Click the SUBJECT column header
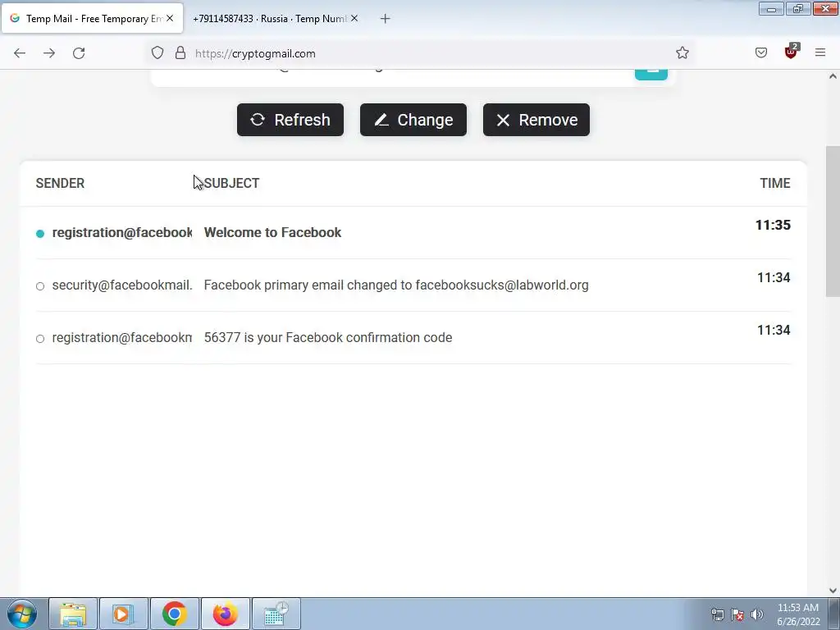Screen dimensions: 840x630 (231, 183)
